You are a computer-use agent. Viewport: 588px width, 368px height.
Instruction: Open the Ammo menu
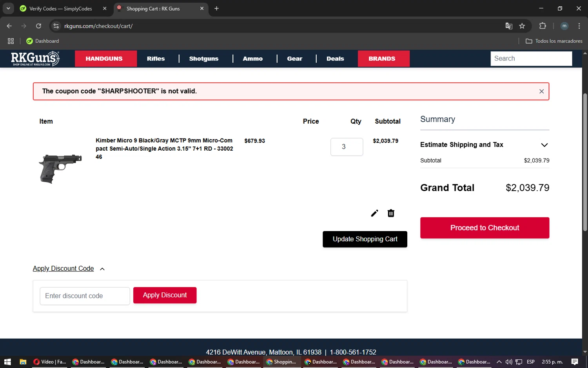tap(253, 58)
